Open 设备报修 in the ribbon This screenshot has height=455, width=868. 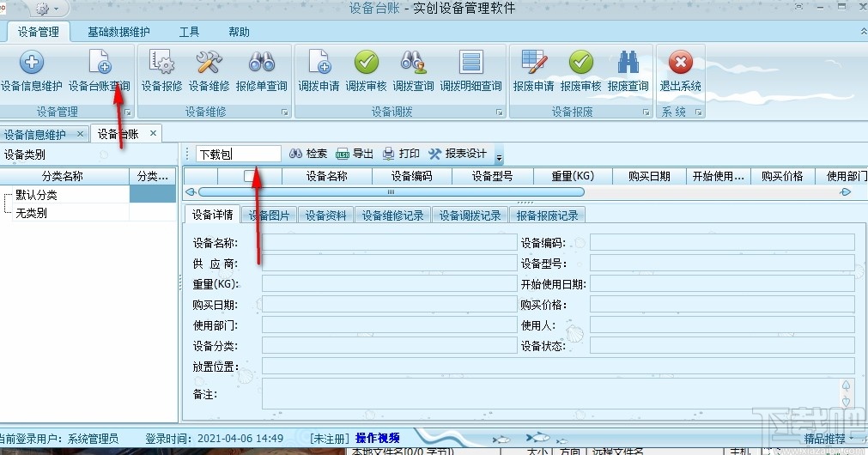161,71
